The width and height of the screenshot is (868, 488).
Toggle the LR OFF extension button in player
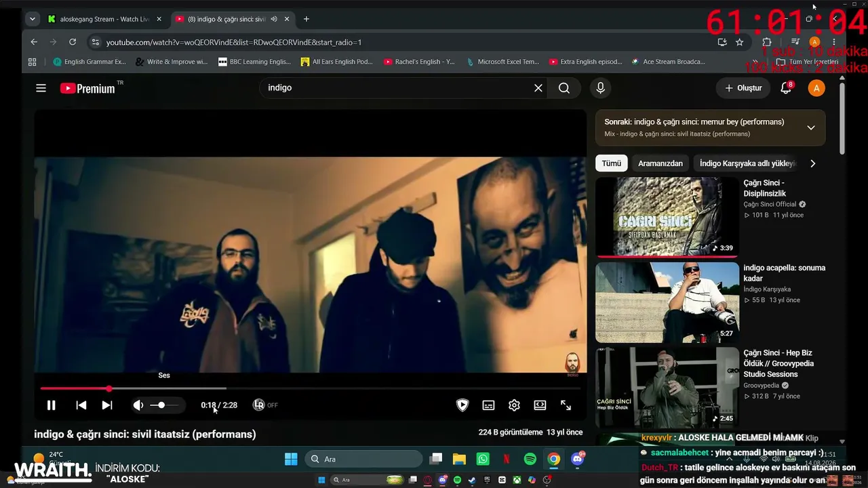265,405
